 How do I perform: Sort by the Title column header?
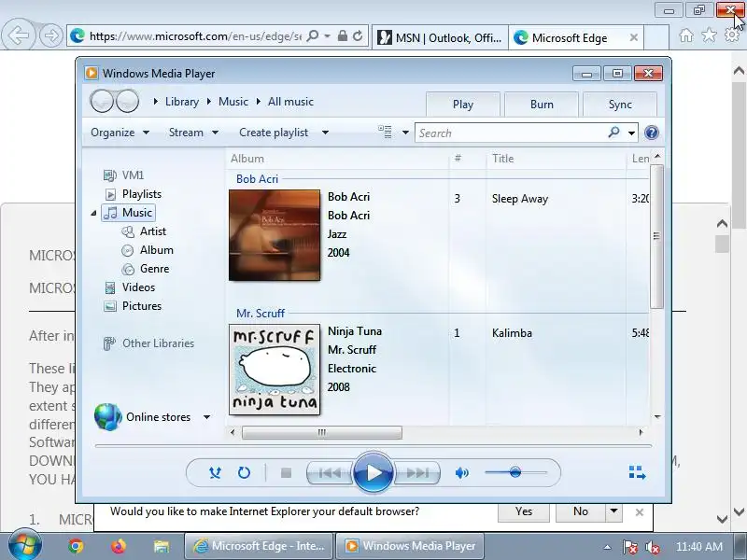(557, 159)
